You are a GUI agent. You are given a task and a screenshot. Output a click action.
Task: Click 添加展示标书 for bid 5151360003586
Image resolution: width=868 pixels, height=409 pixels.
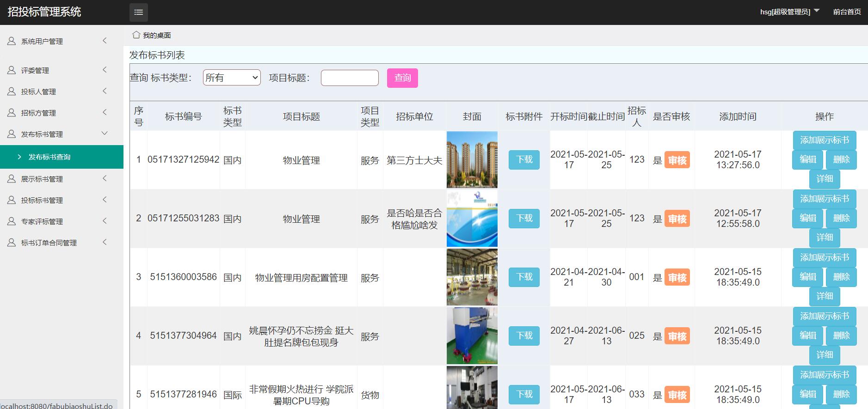coord(825,257)
